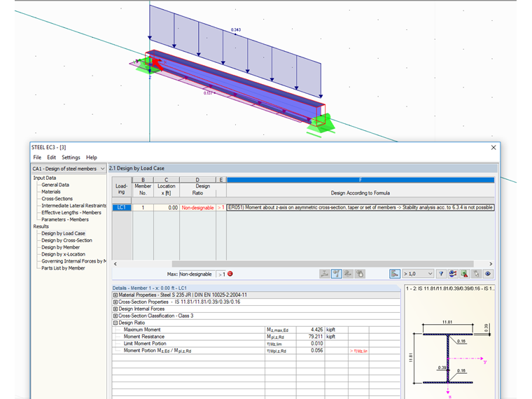Click the Location 0.00 cell

[x=167, y=208]
